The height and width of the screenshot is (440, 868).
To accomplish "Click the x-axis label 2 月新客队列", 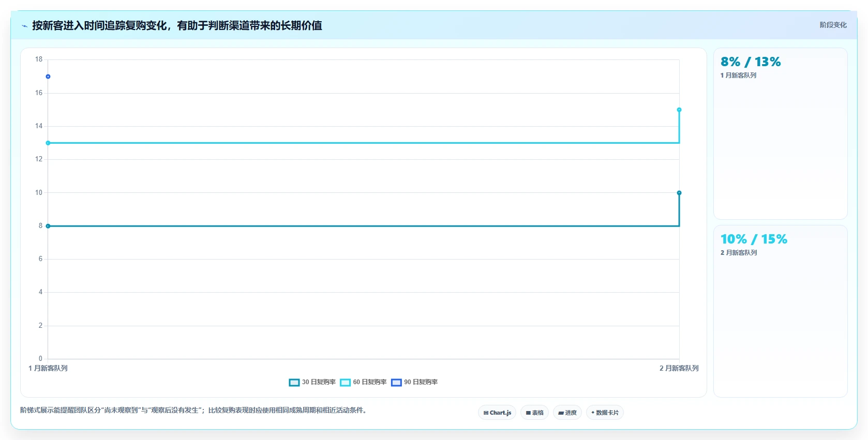I will point(679,368).
